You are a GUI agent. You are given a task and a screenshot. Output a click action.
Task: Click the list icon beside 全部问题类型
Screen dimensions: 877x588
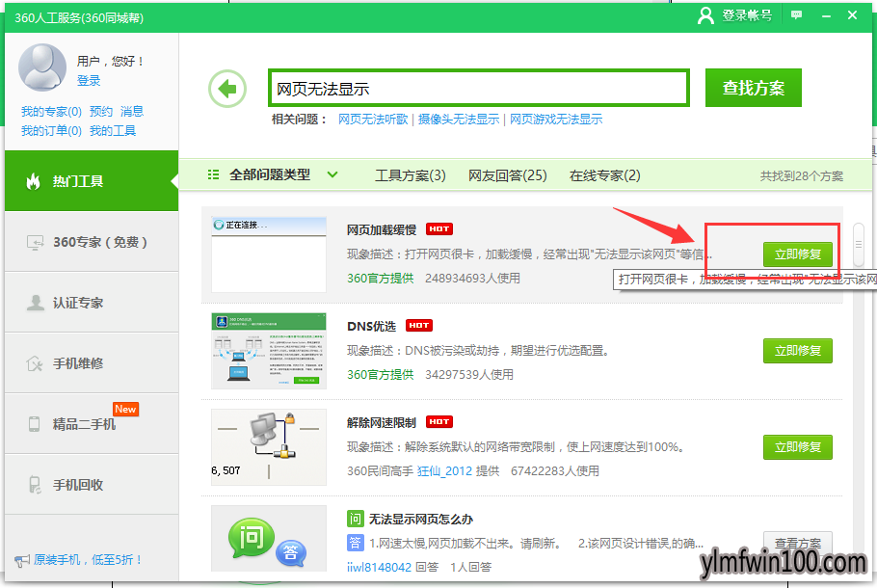coord(213,174)
